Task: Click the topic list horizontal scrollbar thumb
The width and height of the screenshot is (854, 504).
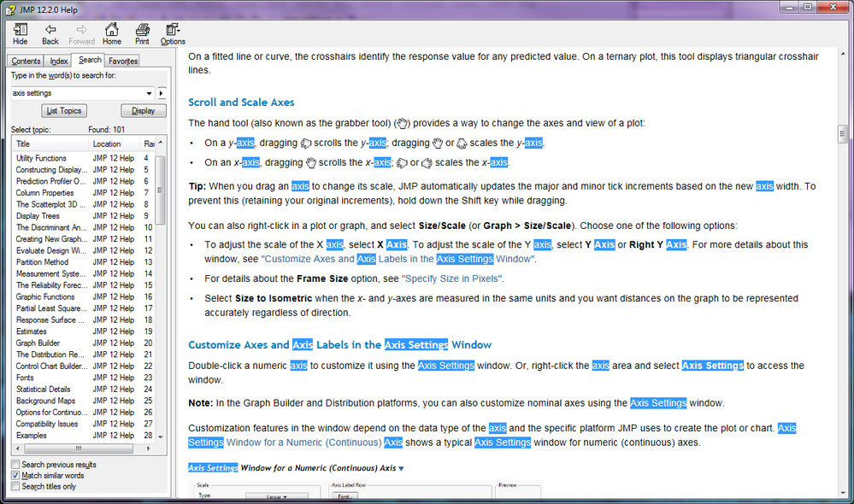Action: coord(79,448)
